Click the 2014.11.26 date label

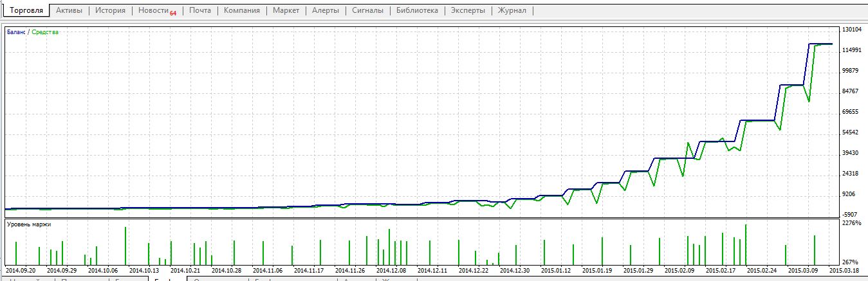[x=350, y=271]
